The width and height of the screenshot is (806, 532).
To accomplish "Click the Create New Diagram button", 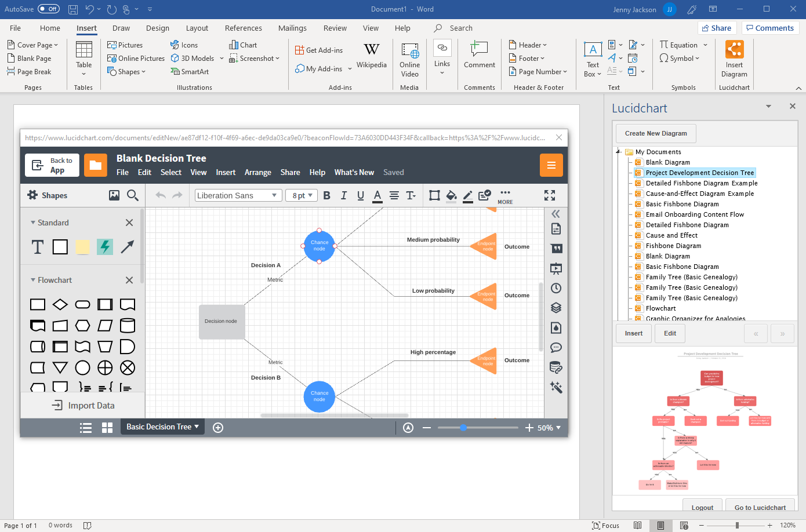I will coord(655,133).
